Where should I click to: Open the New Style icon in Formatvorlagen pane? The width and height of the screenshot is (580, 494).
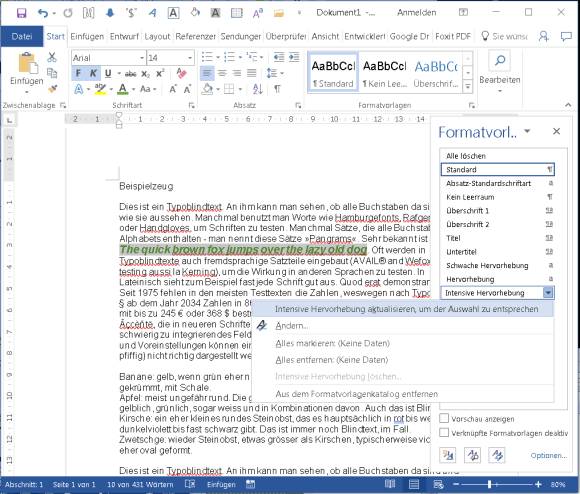click(447, 455)
